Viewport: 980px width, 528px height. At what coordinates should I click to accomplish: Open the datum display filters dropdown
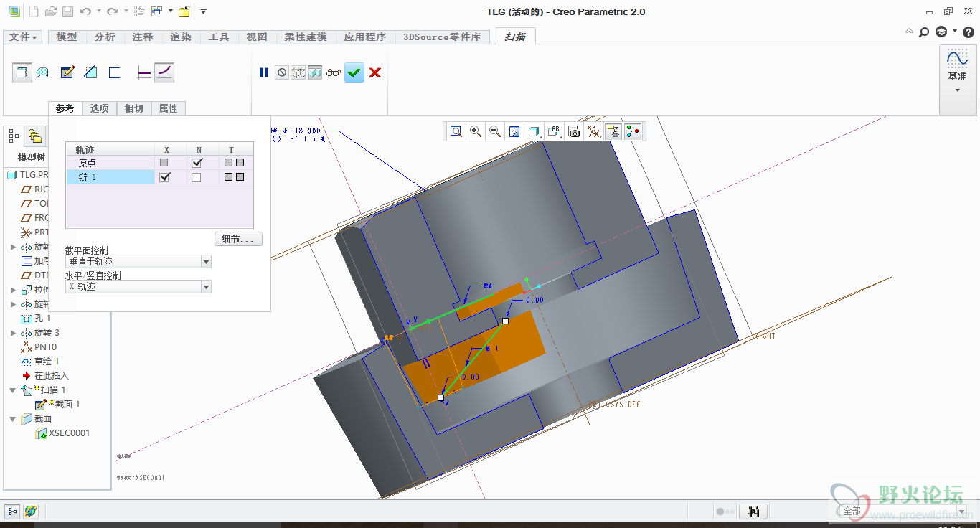pos(593,131)
